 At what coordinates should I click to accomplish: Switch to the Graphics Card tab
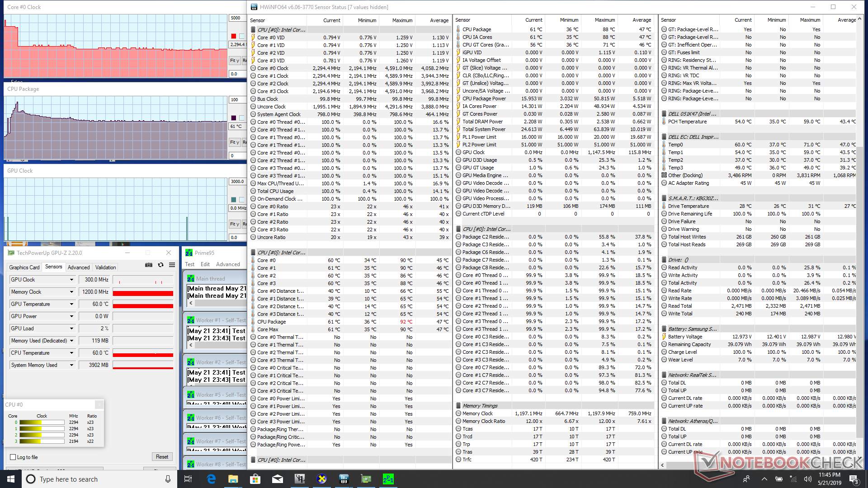point(24,267)
